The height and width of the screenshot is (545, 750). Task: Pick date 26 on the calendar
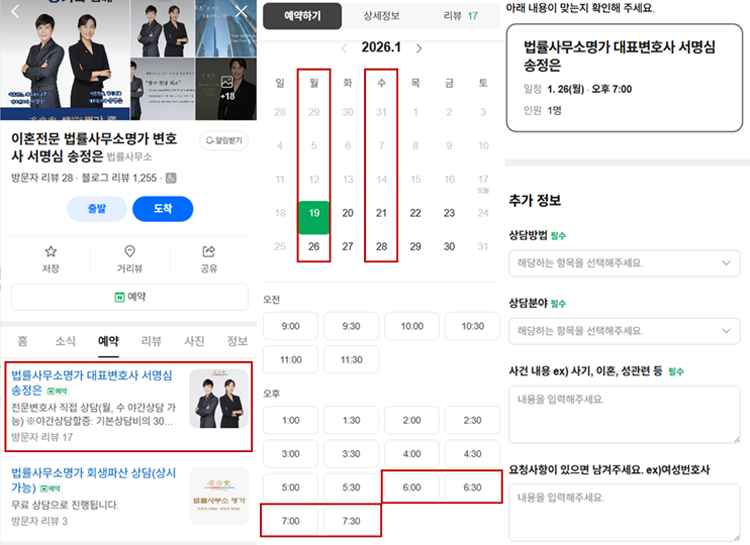click(x=314, y=246)
